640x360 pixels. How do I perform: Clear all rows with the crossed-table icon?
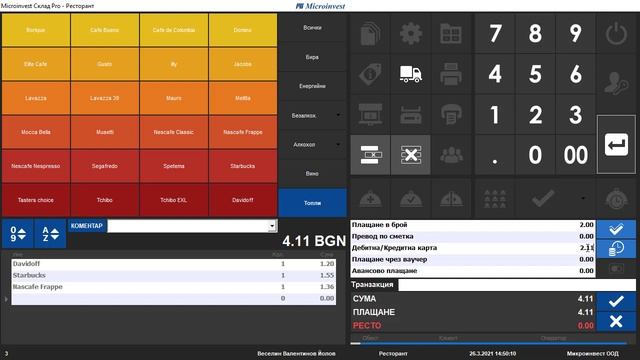[x=411, y=155]
